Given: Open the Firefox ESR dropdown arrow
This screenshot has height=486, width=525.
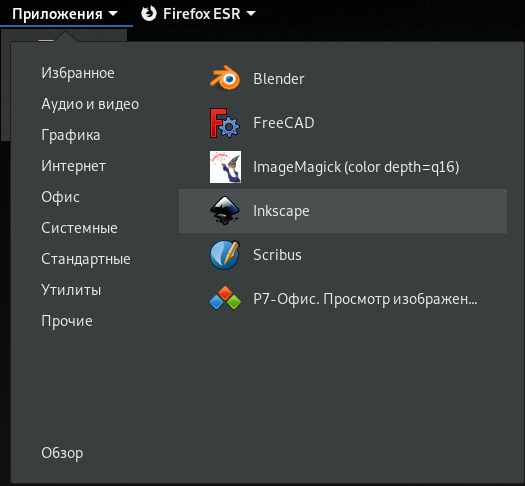Looking at the screenshot, I should (x=251, y=14).
